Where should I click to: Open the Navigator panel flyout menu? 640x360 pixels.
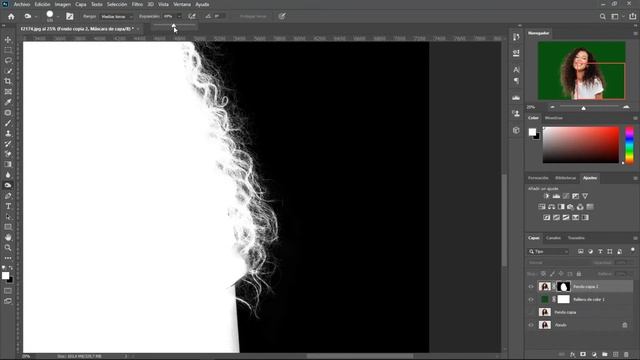(635, 33)
